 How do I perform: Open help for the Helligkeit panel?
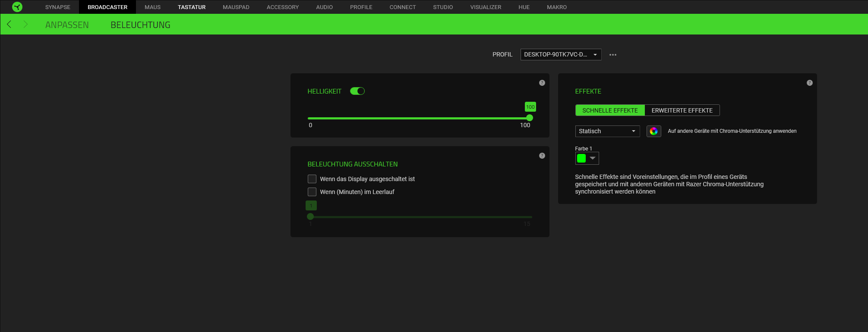coord(542,83)
